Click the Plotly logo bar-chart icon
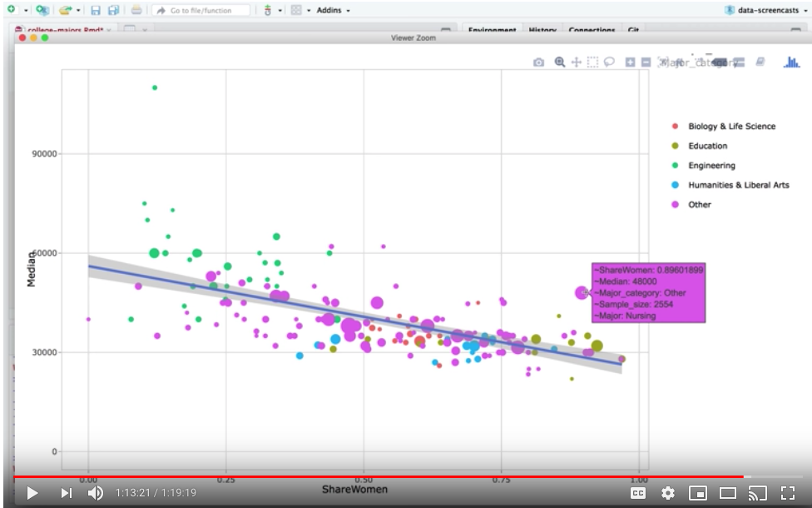Image resolution: width=812 pixels, height=508 pixels. point(791,62)
